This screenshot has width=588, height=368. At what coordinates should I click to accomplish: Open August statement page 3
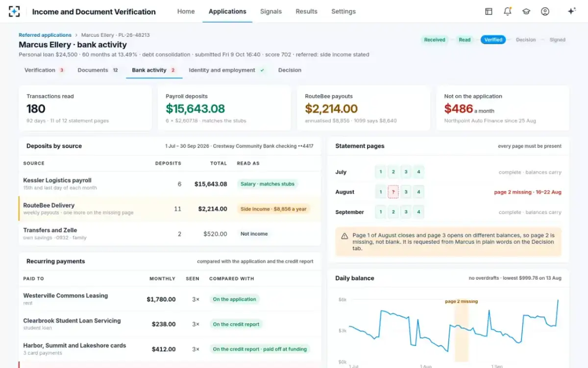[x=406, y=192]
